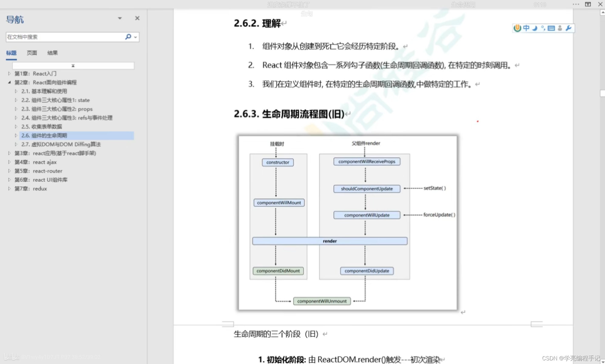Click the IME logo icon on input toolbar
The width and height of the screenshot is (605, 364).
517,28
